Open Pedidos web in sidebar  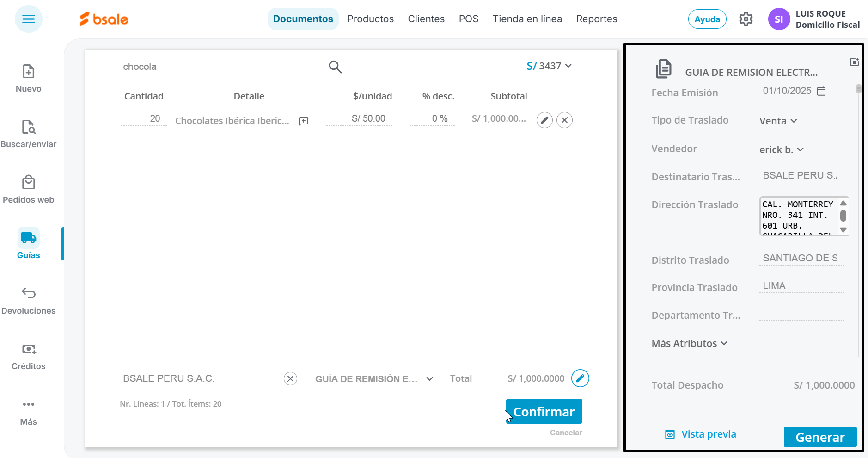pos(29,190)
